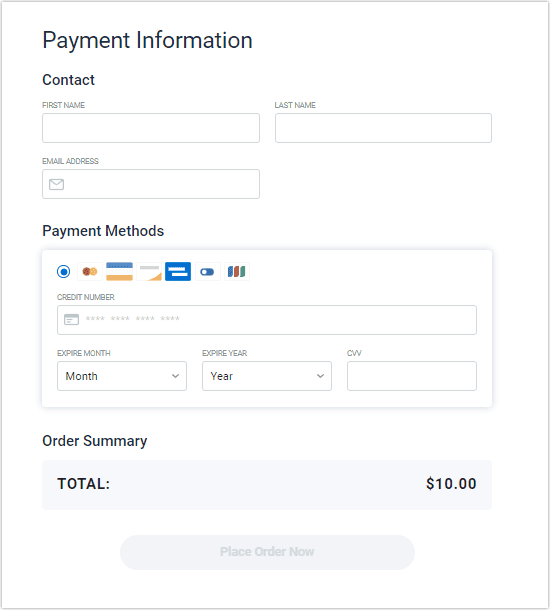Click the chevron arrow on Year selector
This screenshot has height=611, width=551.
click(320, 376)
